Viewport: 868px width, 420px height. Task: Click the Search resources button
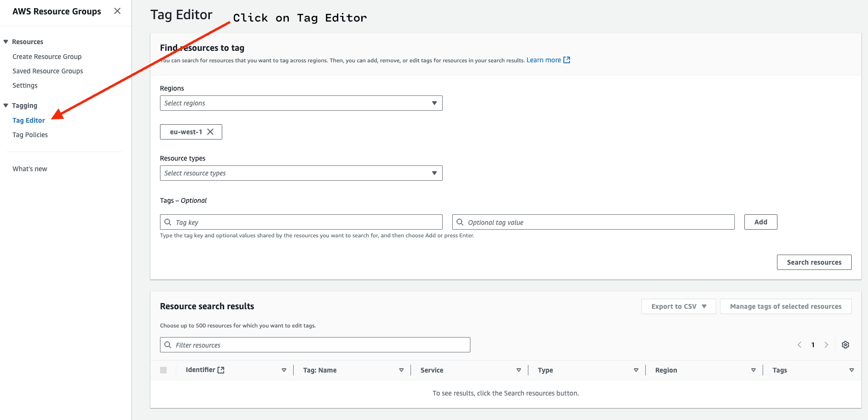(x=814, y=262)
